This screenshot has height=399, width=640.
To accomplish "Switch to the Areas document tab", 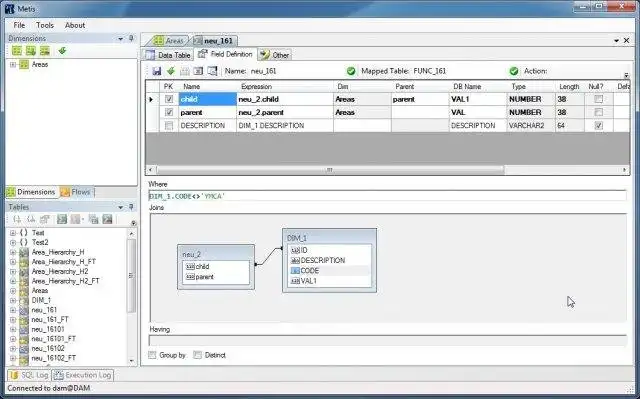I will tap(170, 41).
